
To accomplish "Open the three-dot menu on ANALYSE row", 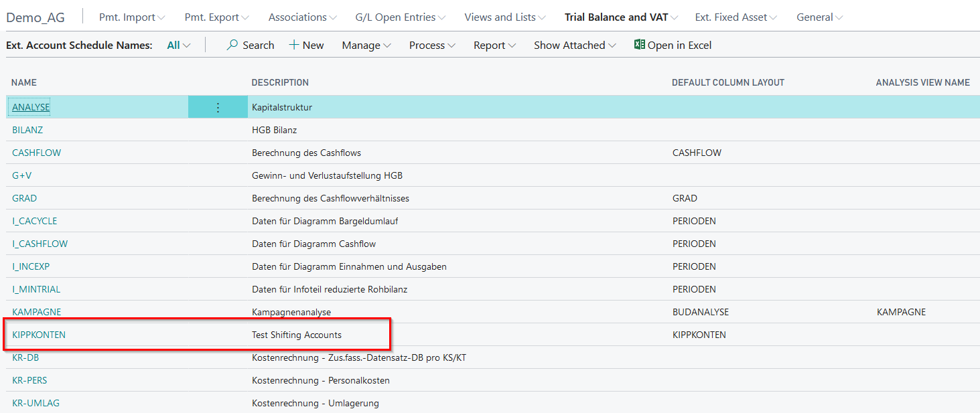I will click(218, 107).
